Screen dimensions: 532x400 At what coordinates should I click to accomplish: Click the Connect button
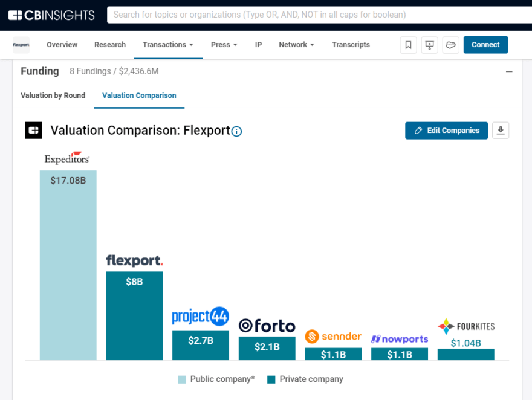point(485,45)
